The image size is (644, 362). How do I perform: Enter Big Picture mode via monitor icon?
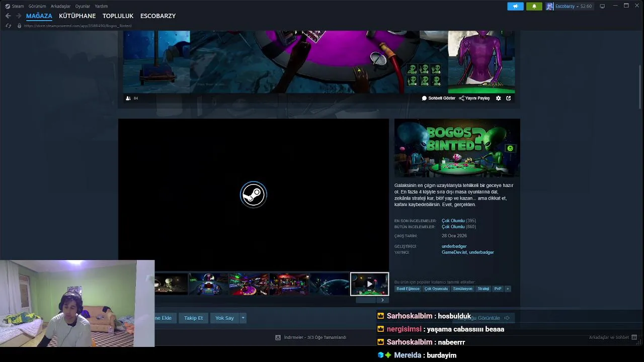pyautogui.click(x=602, y=6)
